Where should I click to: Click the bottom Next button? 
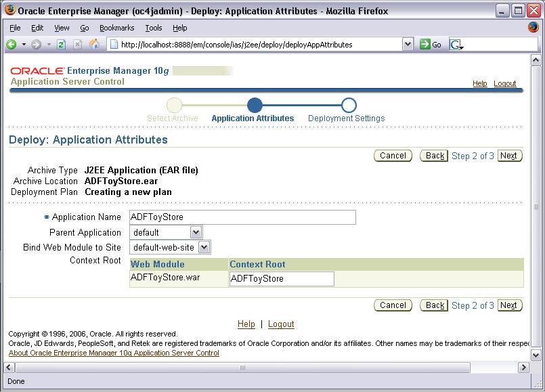pos(510,305)
